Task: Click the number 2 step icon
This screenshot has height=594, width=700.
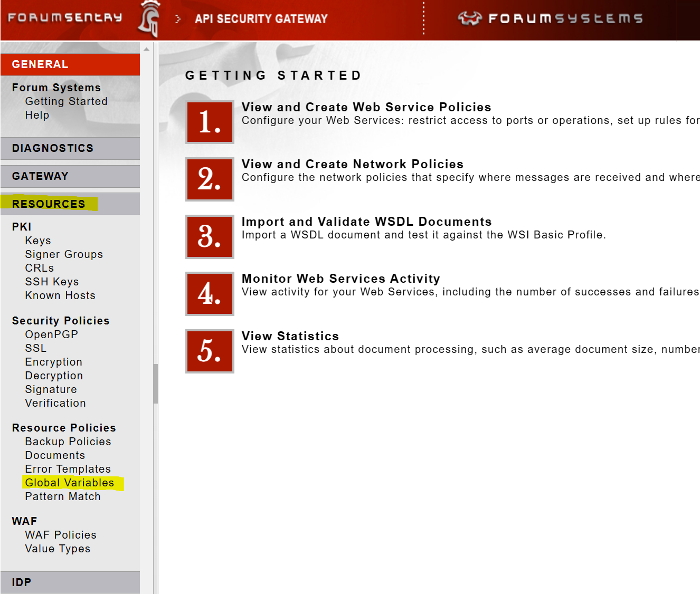Action: tap(210, 179)
